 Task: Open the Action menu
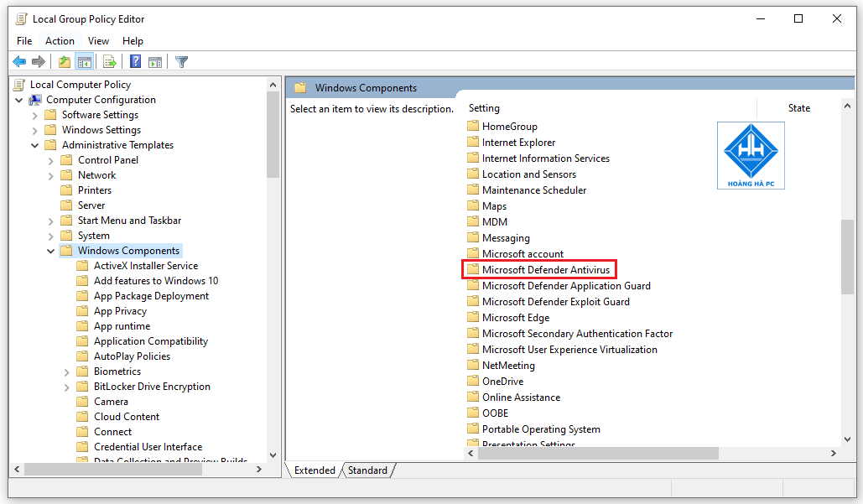(x=60, y=41)
